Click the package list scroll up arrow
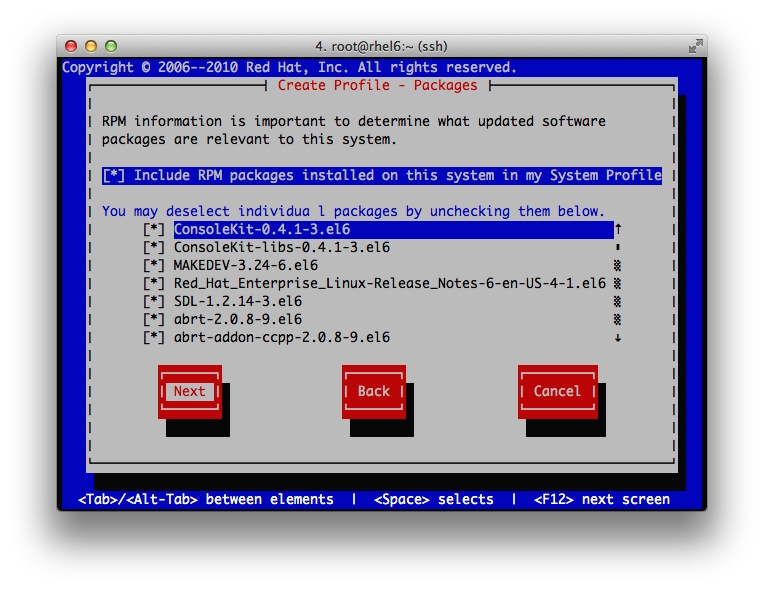Image resolution: width=764 pixels, height=590 pixels. point(618,228)
